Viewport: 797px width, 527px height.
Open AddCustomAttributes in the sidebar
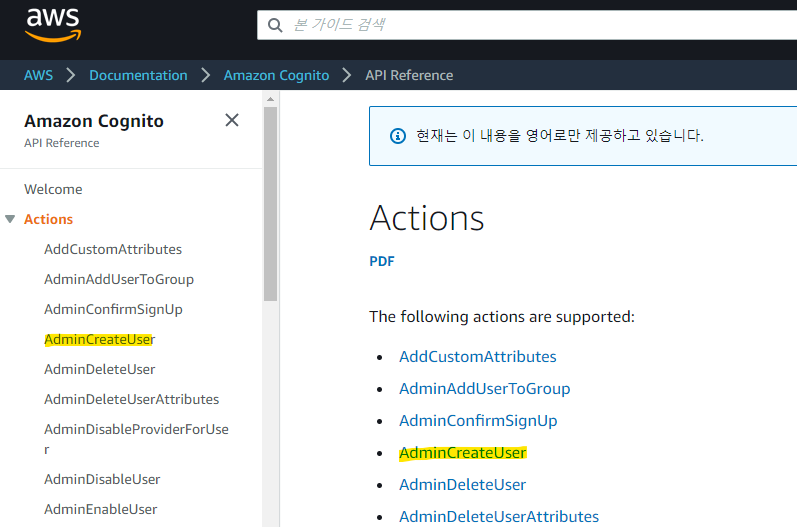[x=113, y=249]
